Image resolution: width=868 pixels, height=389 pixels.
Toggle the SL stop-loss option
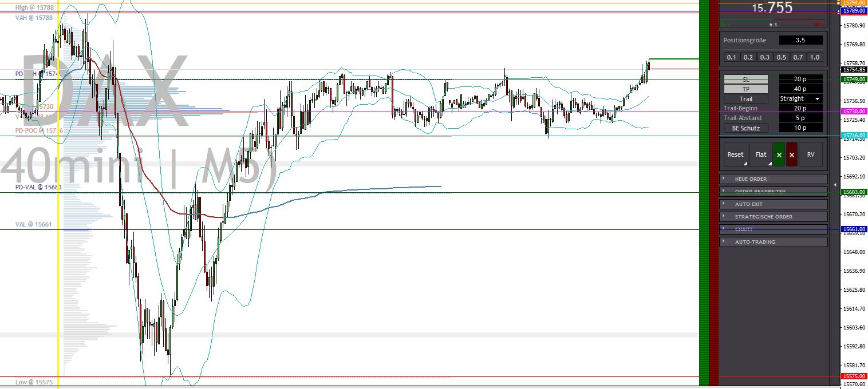coord(745,80)
